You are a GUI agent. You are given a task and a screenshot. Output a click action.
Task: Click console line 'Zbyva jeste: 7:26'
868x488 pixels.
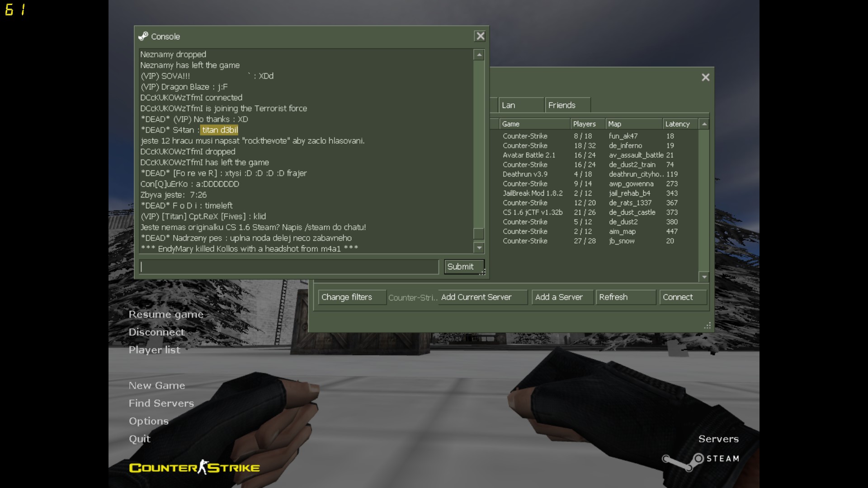pyautogui.click(x=174, y=195)
